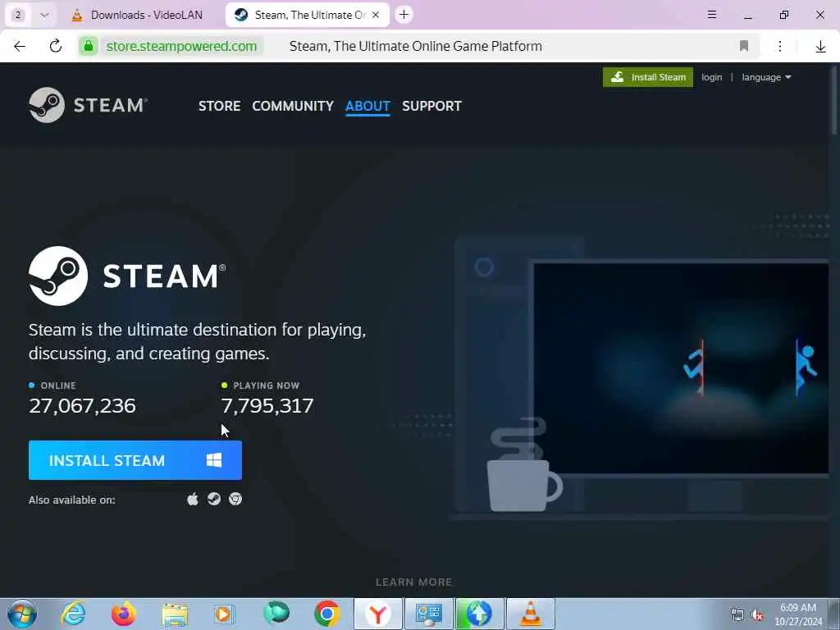Open the tab counter showing 2
This screenshot has width=840, height=630.
point(18,15)
